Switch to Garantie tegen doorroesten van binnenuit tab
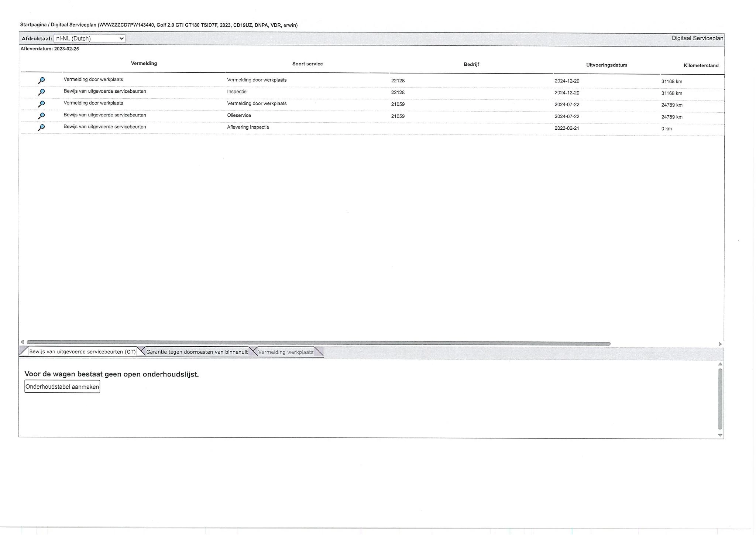 point(197,352)
